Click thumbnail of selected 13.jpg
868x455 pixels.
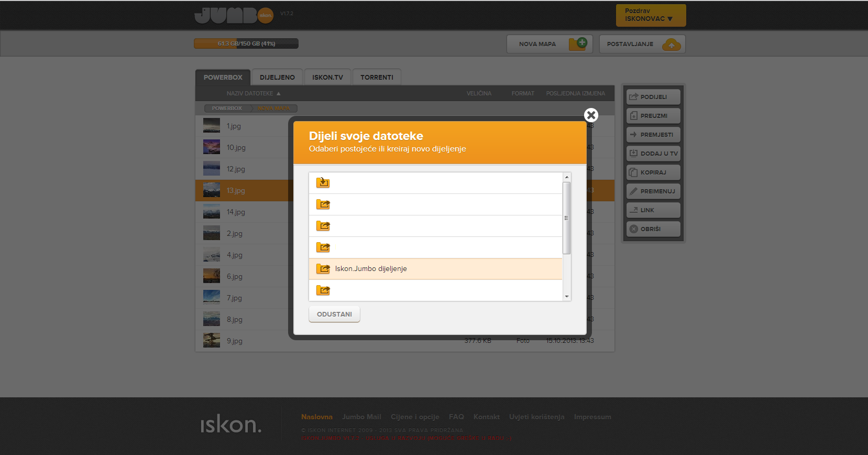tap(212, 190)
